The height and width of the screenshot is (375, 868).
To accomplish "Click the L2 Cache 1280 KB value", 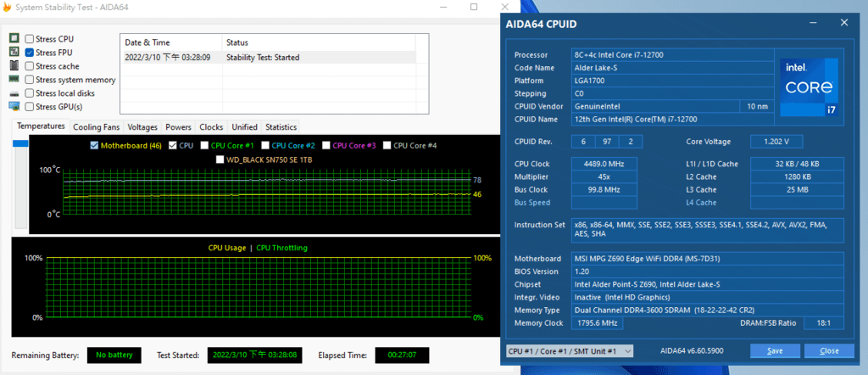I will tap(797, 176).
